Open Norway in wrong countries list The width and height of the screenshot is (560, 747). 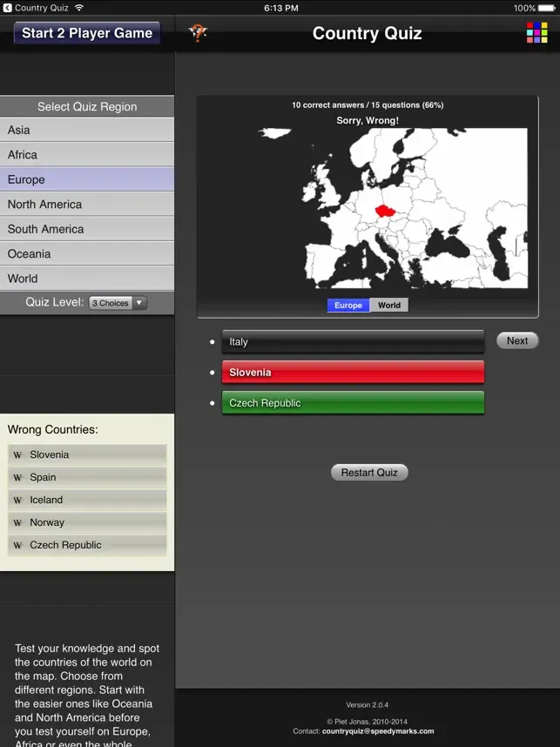coord(87,522)
